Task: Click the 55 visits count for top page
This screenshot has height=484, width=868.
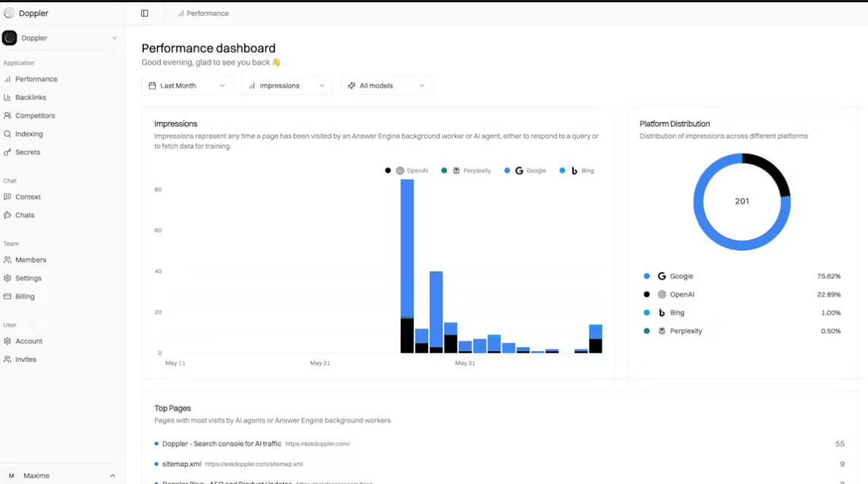Action: (x=840, y=444)
